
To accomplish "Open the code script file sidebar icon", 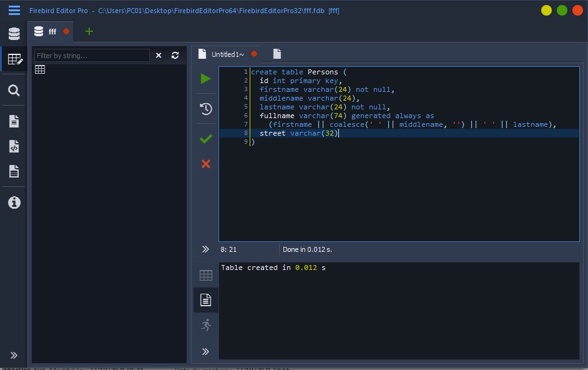I will 14,146.
